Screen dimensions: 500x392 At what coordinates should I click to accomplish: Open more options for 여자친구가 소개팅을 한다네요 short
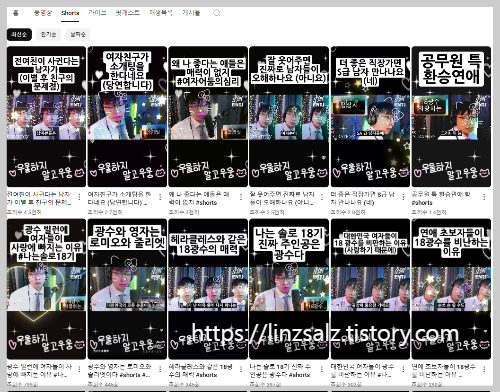coord(160,197)
